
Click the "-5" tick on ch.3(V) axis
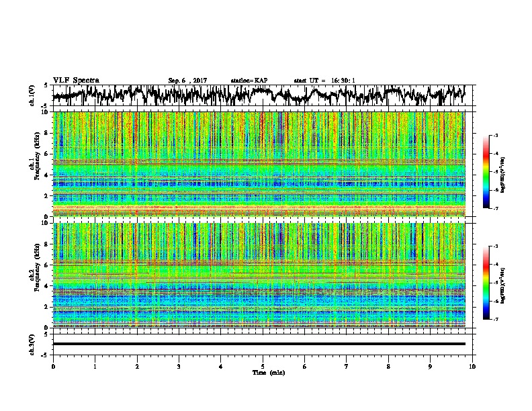coord(45,355)
